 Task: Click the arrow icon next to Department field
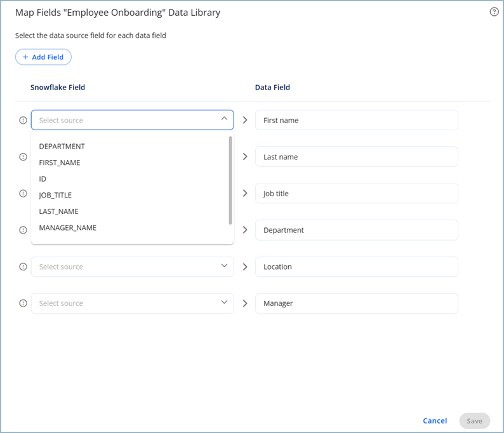245,230
